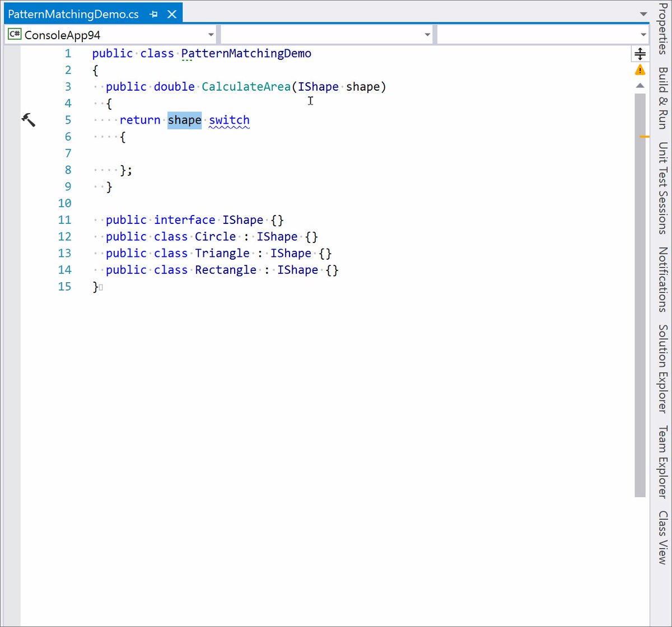Viewport: 672px width, 627px height.
Task: Open the Class View side tab
Action: point(664,537)
